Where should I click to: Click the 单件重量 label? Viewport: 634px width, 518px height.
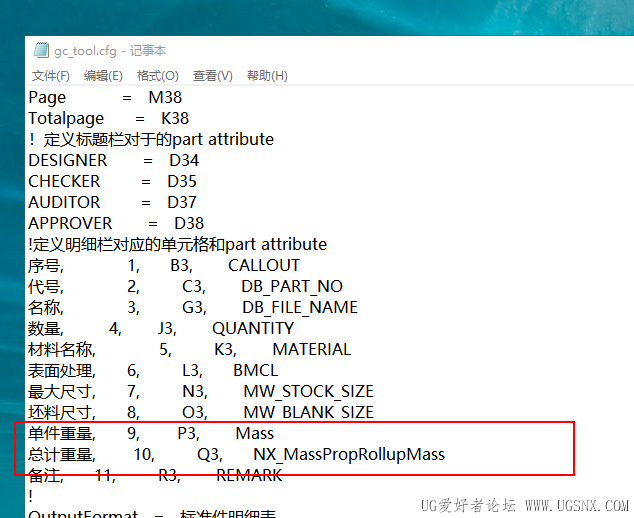tap(60, 434)
